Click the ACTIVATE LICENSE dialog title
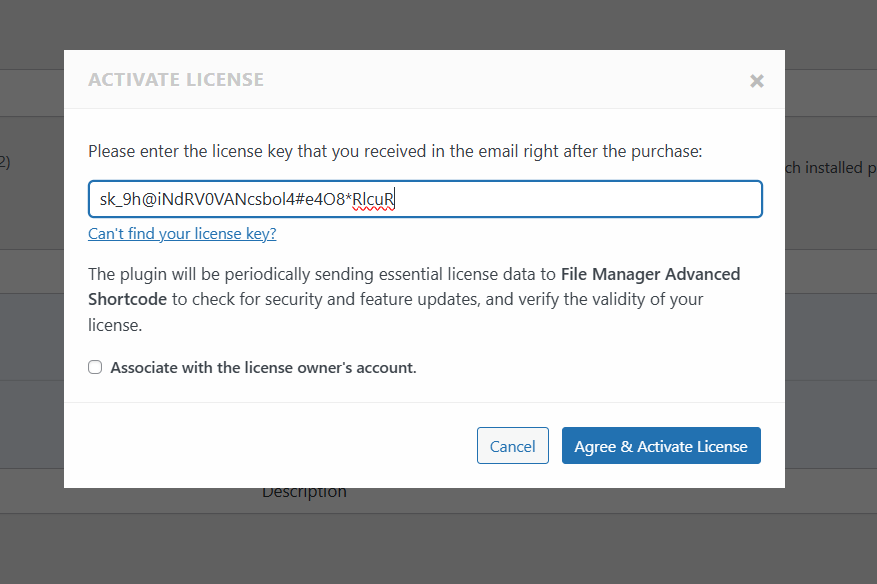 pyautogui.click(x=176, y=79)
